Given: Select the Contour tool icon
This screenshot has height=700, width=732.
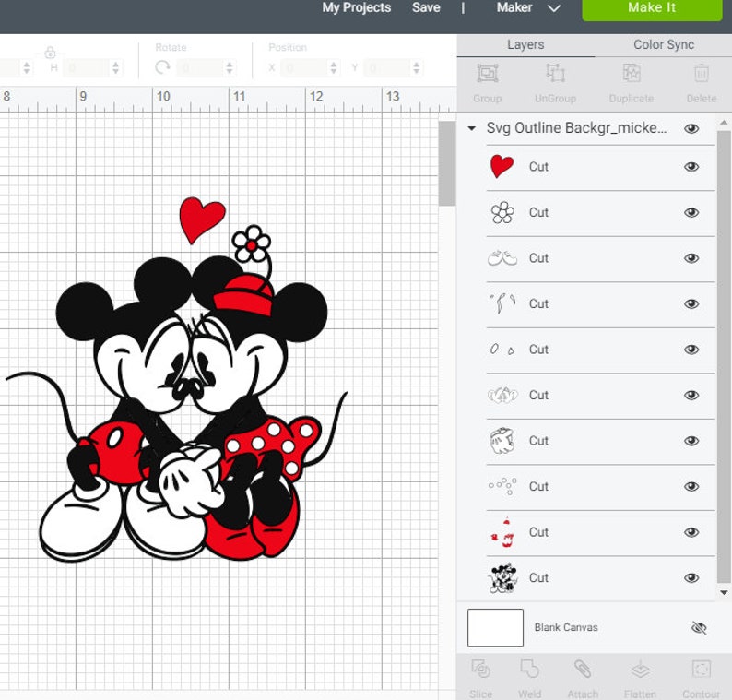Looking at the screenshot, I should [701, 669].
